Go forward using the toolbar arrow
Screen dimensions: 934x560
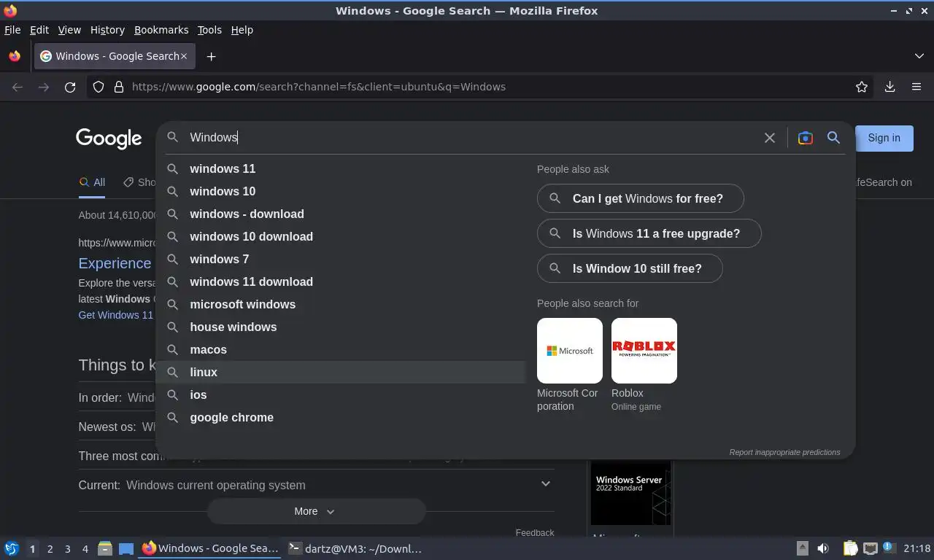click(x=44, y=87)
